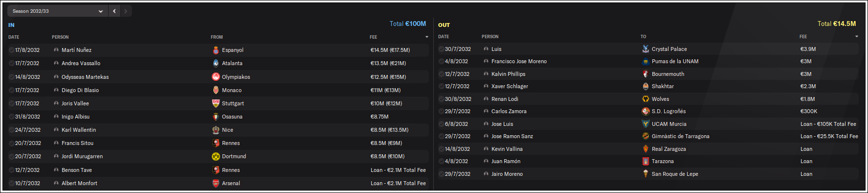Viewport: 868px width, 193px height.
Task: Click the Wolves club badge icon
Action: click(645, 99)
